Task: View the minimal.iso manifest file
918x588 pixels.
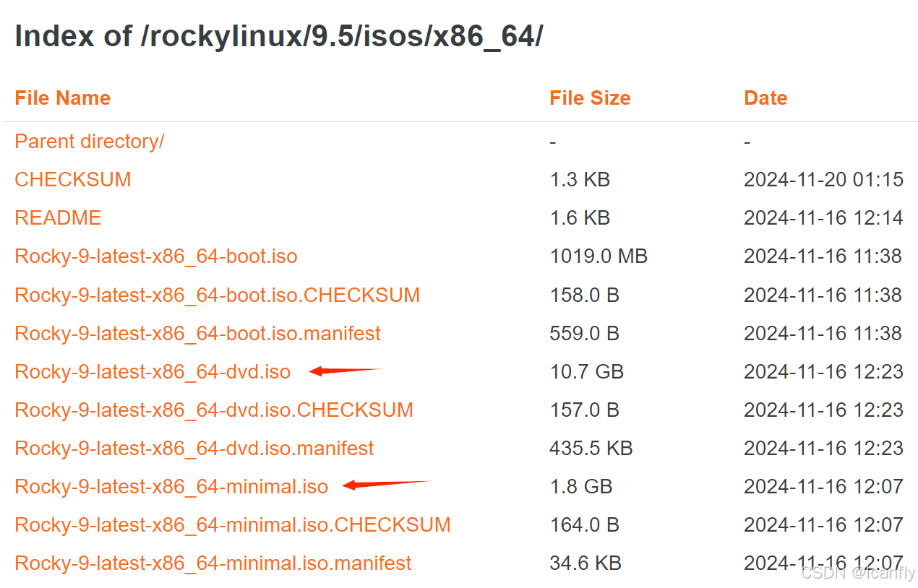Action: (212, 563)
